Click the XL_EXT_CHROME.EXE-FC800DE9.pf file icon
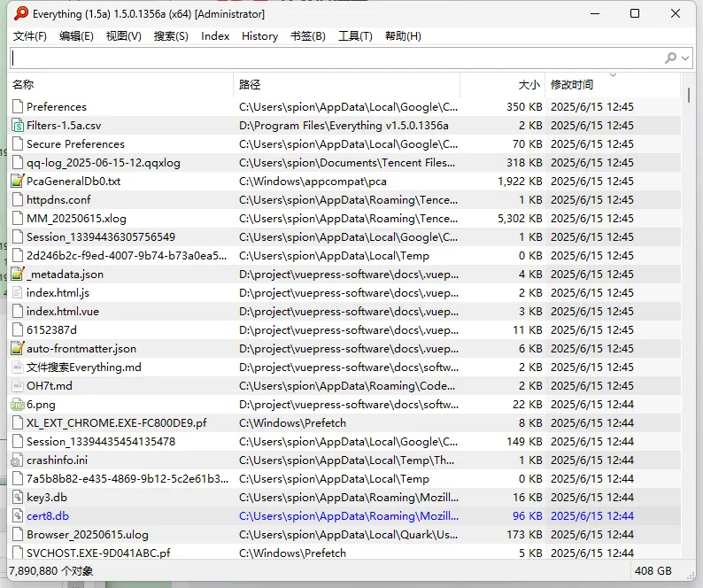 click(18, 423)
